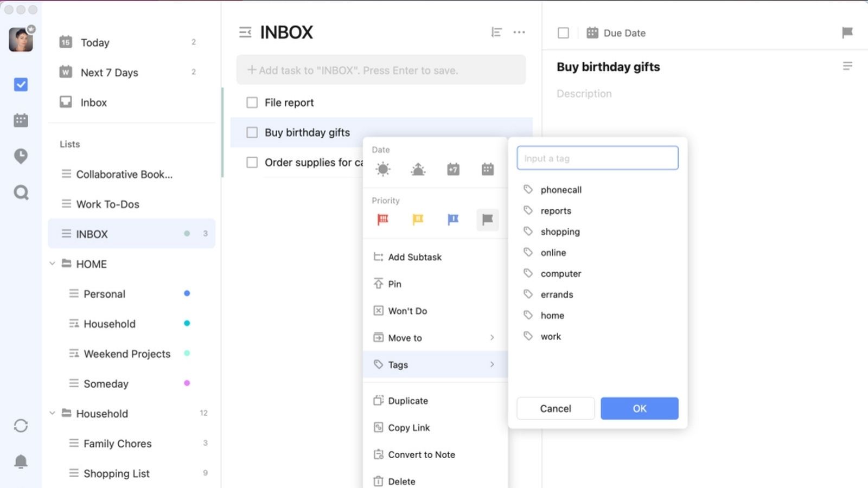Set date to Tomorrow using the sunrise icon
This screenshot has height=488, width=868.
click(x=418, y=169)
